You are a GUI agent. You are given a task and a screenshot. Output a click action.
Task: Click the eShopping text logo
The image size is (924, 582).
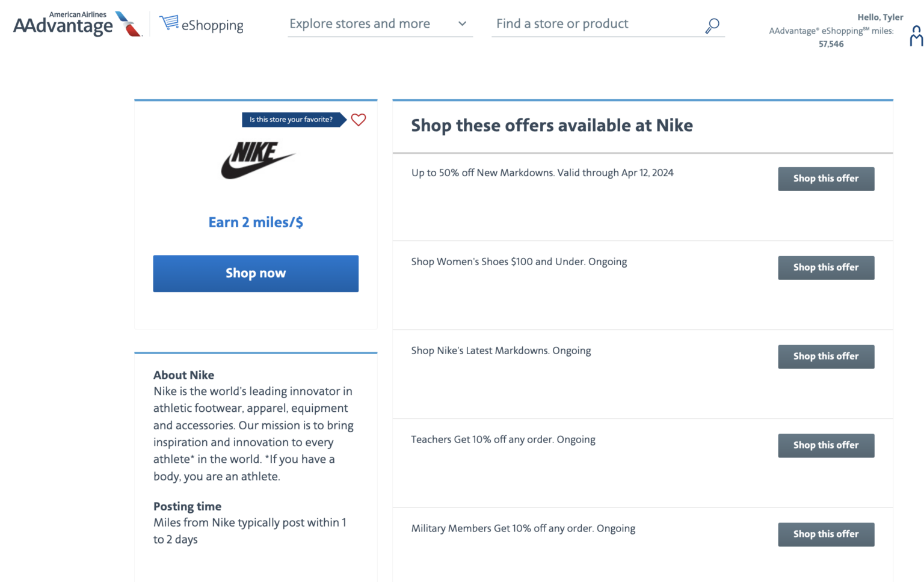[212, 25]
